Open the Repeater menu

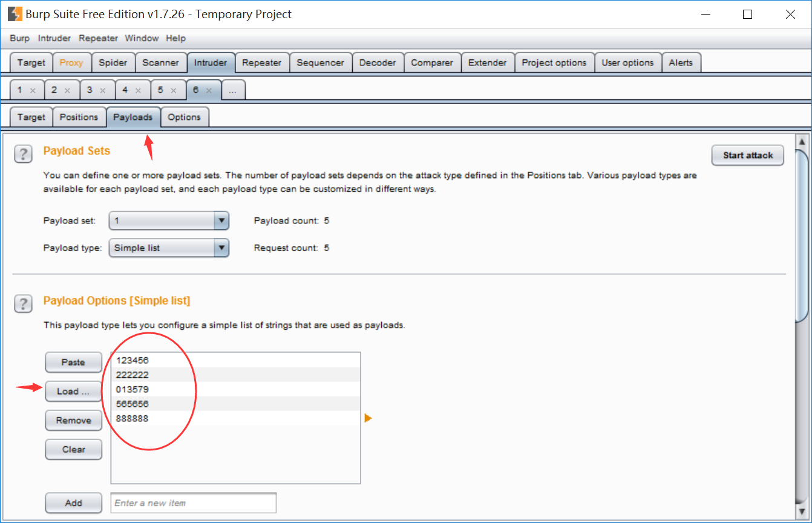pos(99,38)
